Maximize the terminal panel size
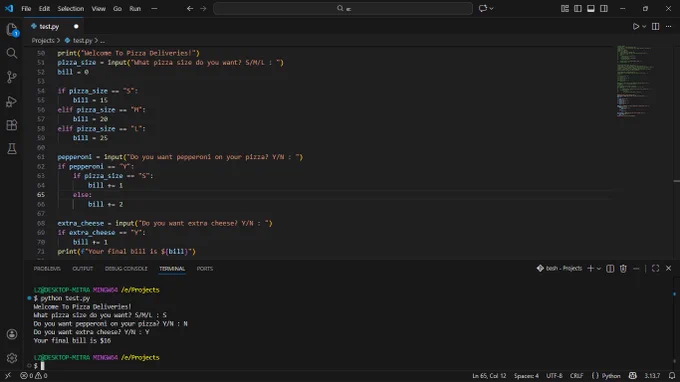 tap(655, 268)
